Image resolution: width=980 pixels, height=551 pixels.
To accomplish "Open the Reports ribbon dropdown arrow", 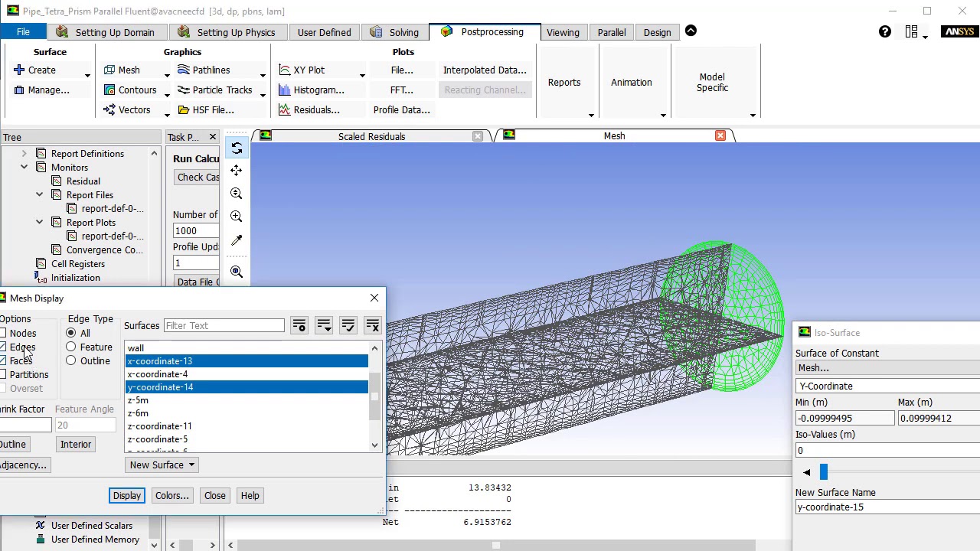I will [591, 116].
